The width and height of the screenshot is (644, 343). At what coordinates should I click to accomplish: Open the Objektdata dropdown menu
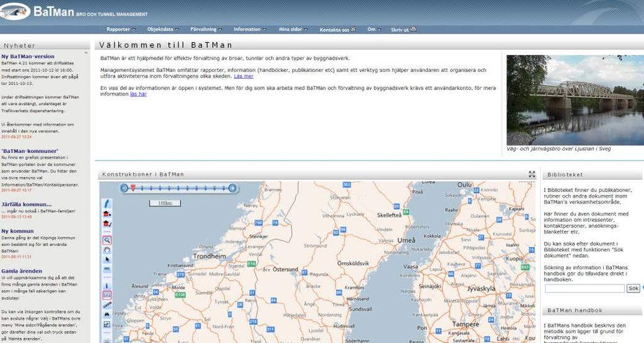pos(162,29)
